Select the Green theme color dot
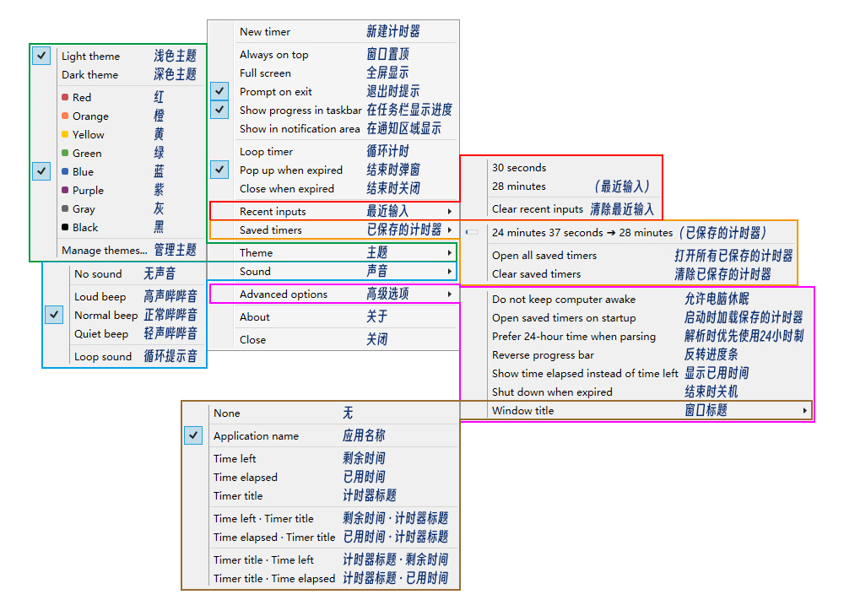This screenshot has width=844, height=616. coord(65,153)
